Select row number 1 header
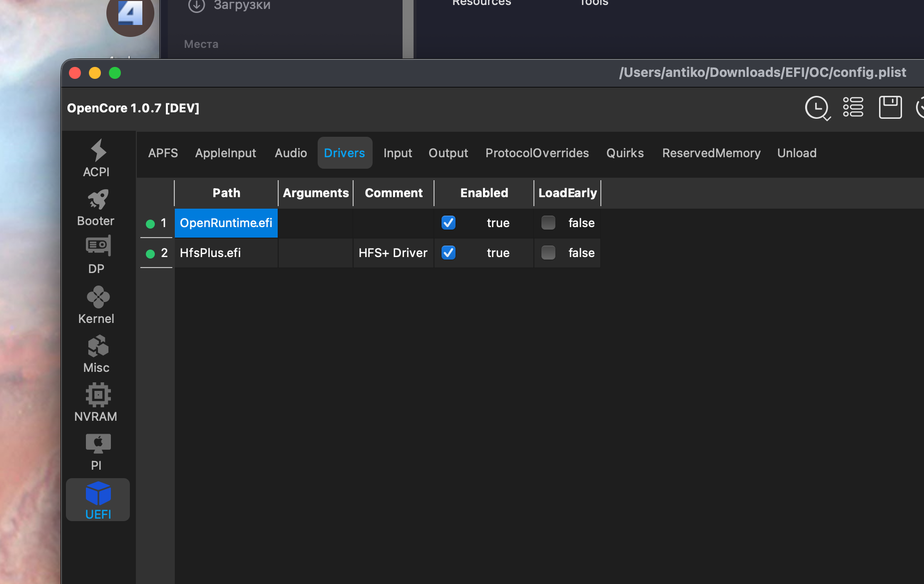This screenshot has width=924, height=584. [157, 223]
